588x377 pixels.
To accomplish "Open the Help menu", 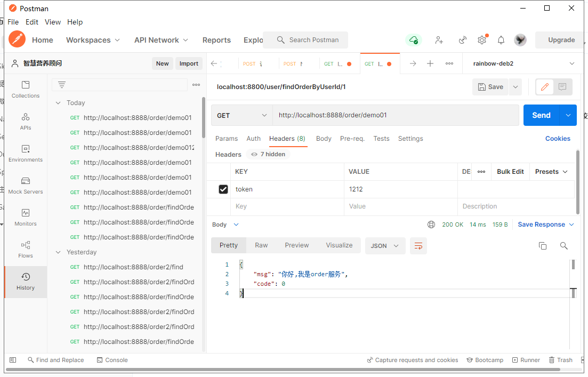I will 75,22.
